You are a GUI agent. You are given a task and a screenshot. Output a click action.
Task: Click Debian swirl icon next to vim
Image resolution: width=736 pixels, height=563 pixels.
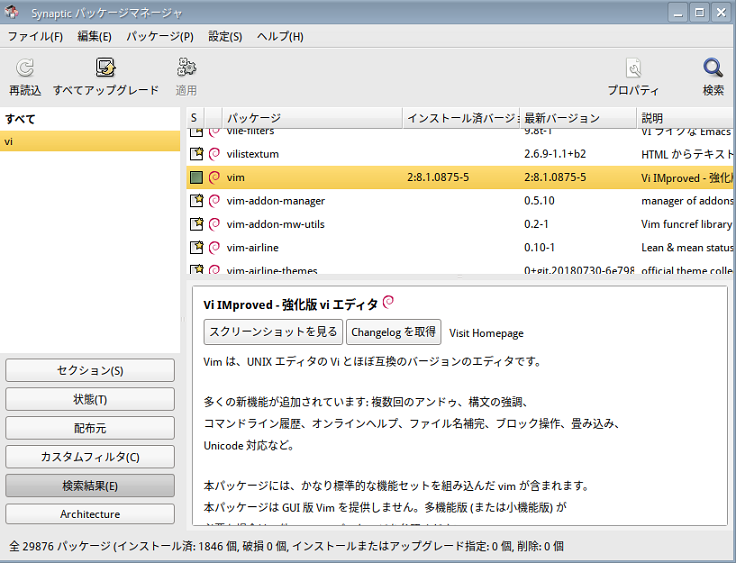point(214,177)
